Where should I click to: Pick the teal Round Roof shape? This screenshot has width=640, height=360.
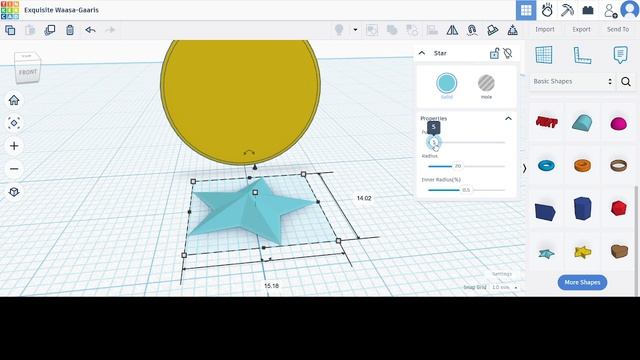(582, 122)
